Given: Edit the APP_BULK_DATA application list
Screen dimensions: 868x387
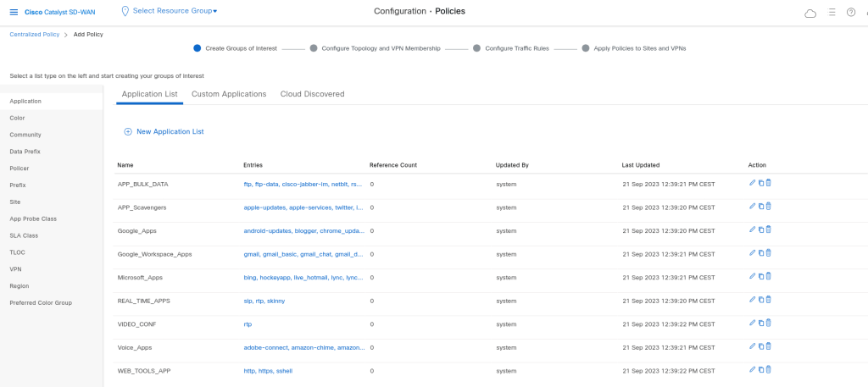Looking at the screenshot, I should [752, 183].
